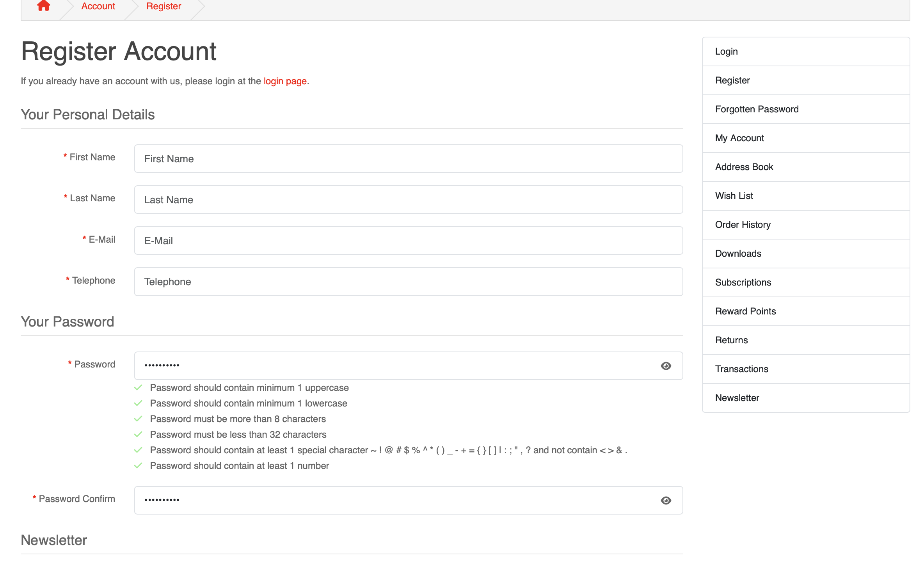The height and width of the screenshot is (568, 924).
Task: Open Subscriptions in the sidebar
Action: tap(806, 282)
